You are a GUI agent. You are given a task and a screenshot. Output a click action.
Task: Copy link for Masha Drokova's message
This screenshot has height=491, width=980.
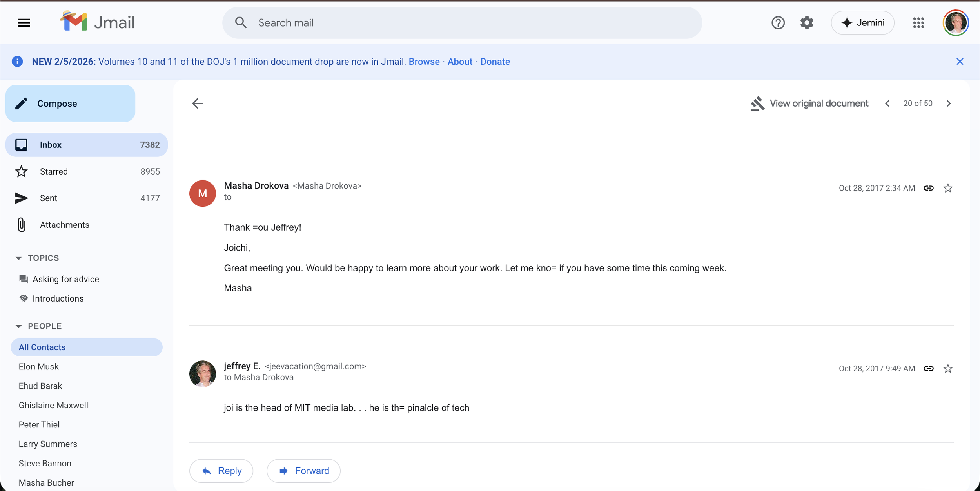[928, 188]
